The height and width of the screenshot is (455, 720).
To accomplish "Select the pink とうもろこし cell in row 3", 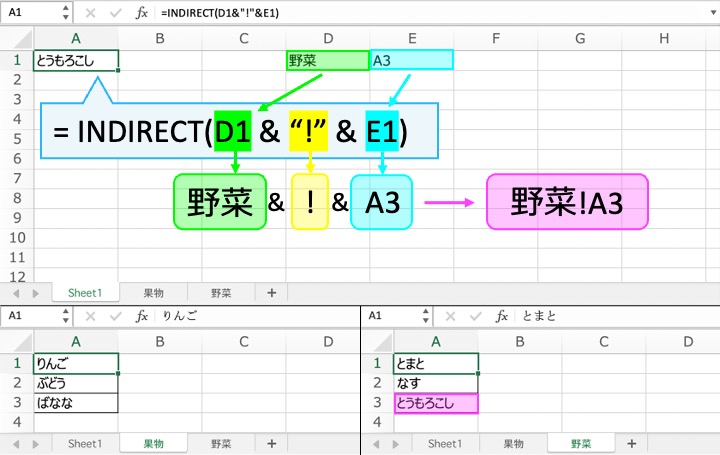I will (x=436, y=403).
